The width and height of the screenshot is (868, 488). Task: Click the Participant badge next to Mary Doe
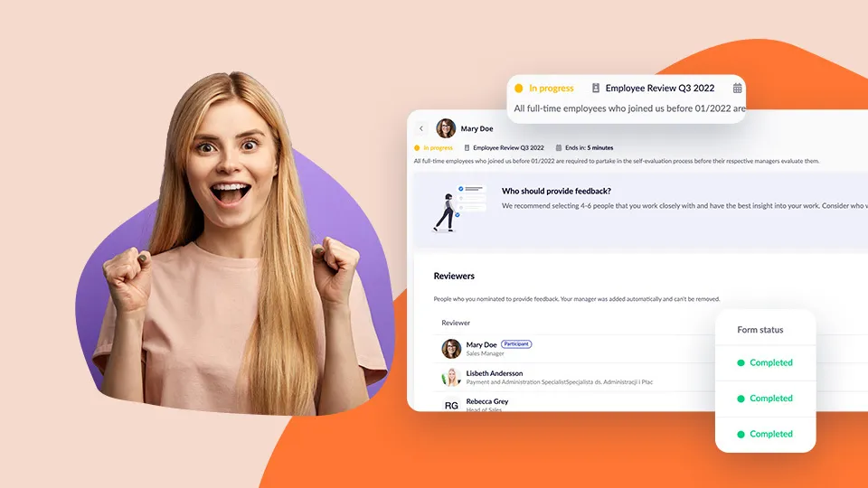pos(516,344)
